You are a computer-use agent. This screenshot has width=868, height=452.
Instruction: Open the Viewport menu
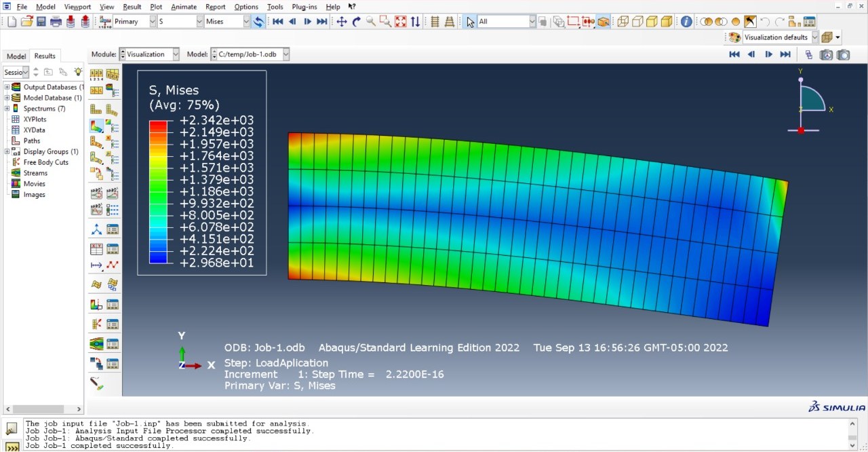click(x=77, y=7)
